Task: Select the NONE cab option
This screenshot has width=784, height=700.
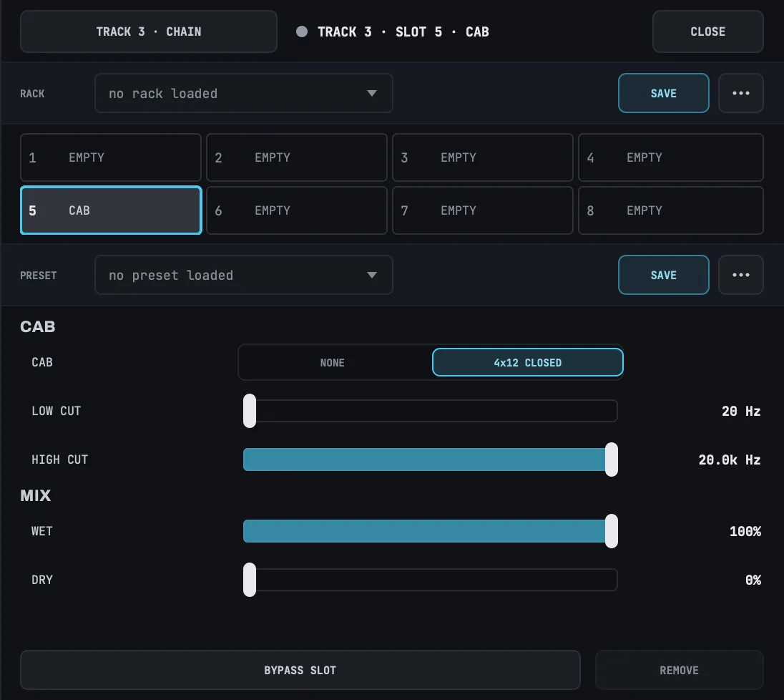Action: [332, 362]
